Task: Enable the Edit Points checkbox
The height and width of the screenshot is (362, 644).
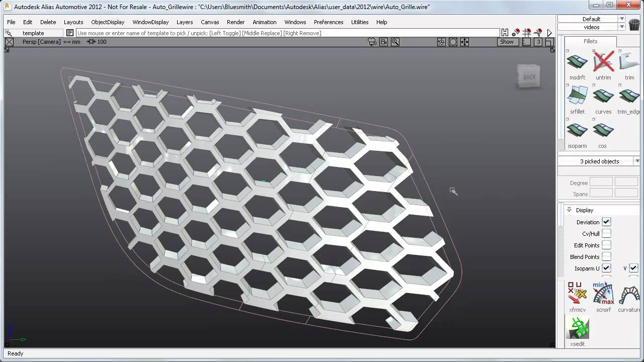Action: tap(606, 245)
